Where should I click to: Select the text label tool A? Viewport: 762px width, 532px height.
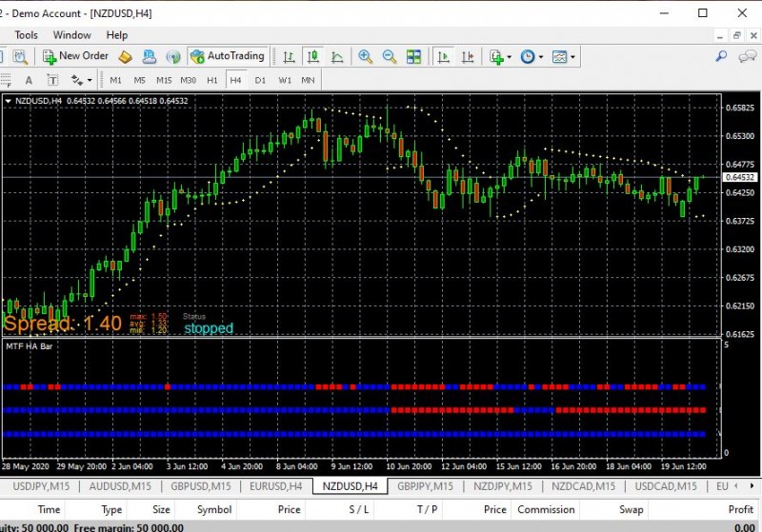click(29, 80)
